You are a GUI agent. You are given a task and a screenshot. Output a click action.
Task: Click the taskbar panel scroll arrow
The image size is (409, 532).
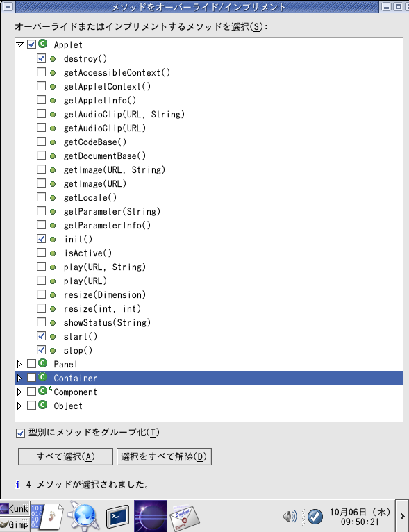click(x=402, y=516)
